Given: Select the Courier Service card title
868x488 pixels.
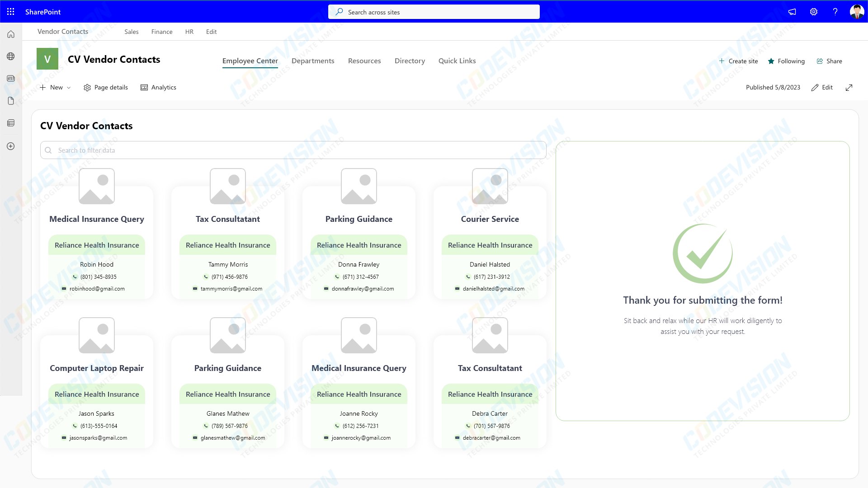Looking at the screenshot, I should click(x=490, y=219).
